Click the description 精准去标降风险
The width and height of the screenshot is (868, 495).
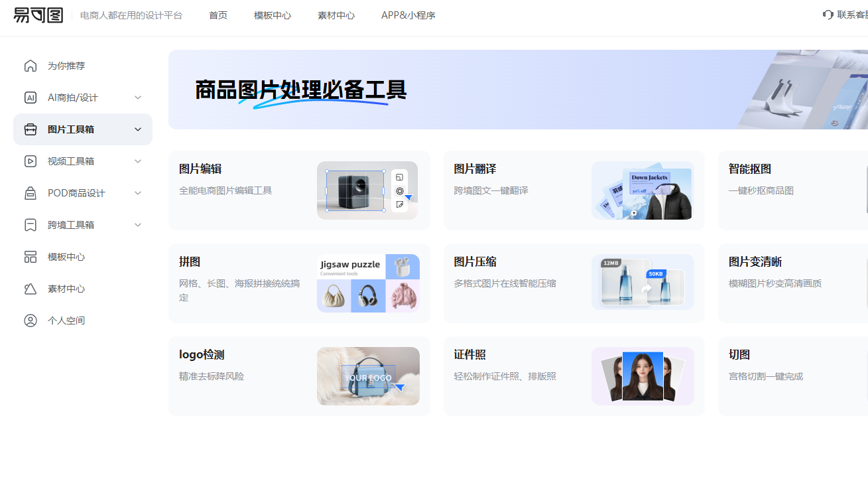click(x=212, y=376)
